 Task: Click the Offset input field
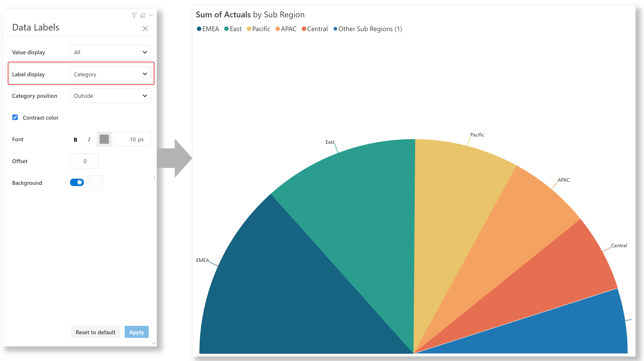(84, 161)
